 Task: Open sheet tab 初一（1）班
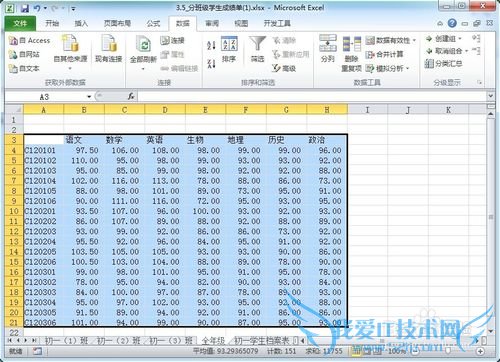(x=66, y=341)
